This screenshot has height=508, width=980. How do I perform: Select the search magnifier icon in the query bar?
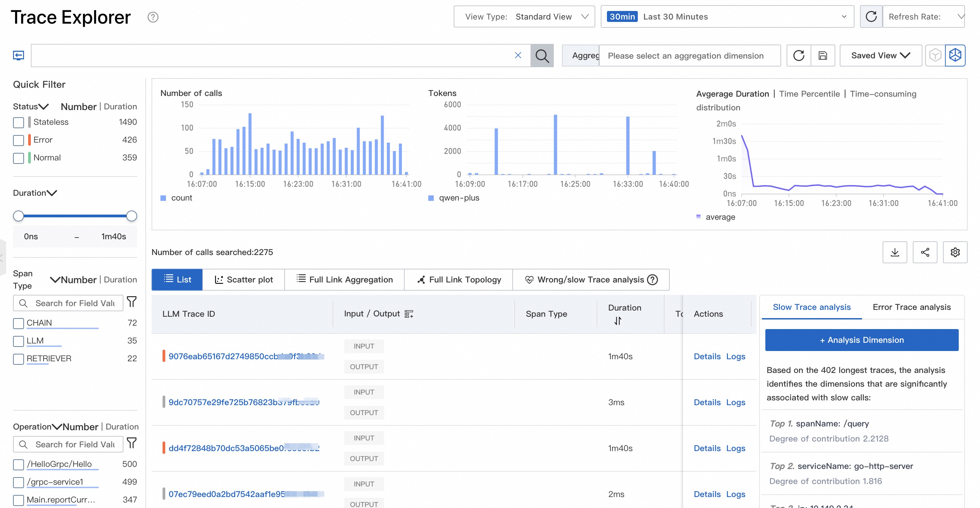542,56
